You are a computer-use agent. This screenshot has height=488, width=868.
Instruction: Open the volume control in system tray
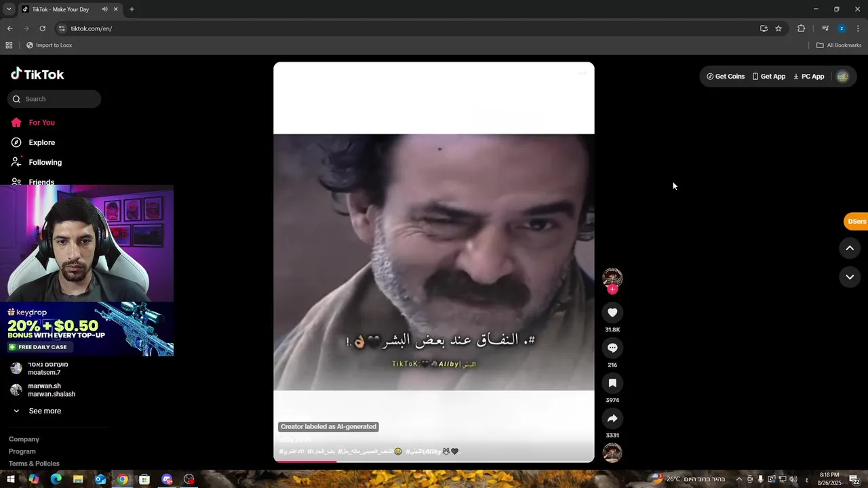click(793, 479)
